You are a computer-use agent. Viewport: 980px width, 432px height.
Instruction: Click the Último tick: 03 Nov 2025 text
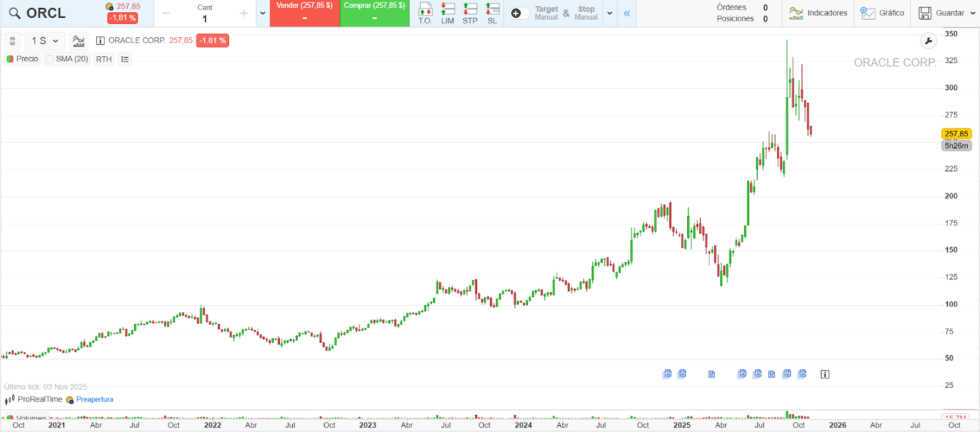45,387
